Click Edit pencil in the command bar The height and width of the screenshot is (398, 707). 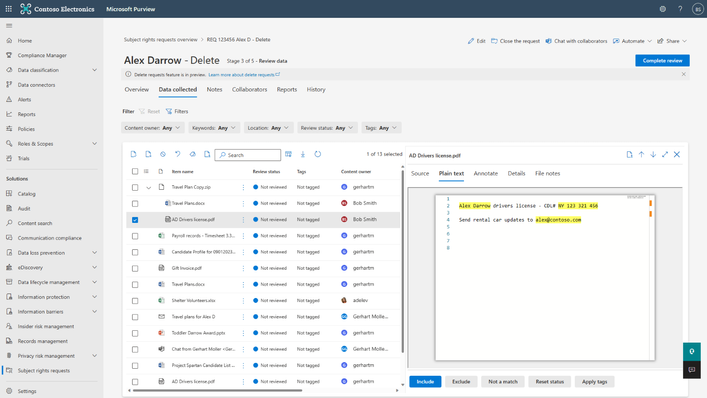477,41
